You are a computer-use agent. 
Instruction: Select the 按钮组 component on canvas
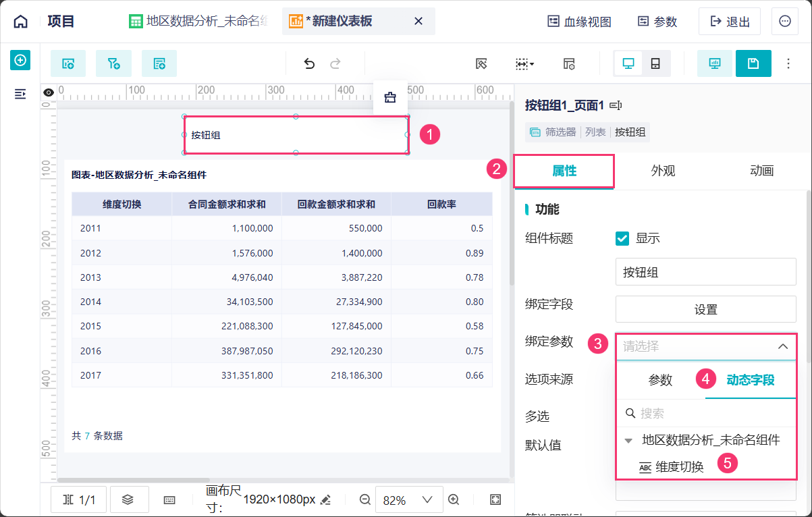coord(296,135)
